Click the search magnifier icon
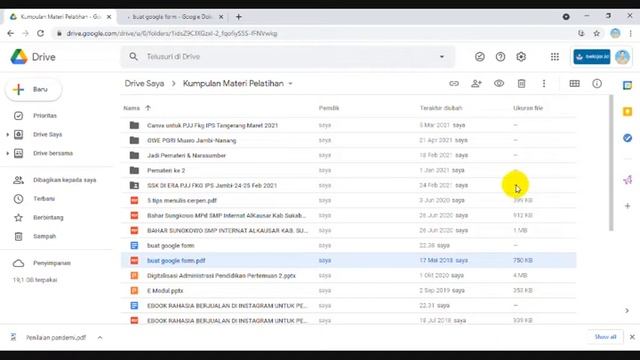This screenshot has height=360, width=640. (133, 57)
